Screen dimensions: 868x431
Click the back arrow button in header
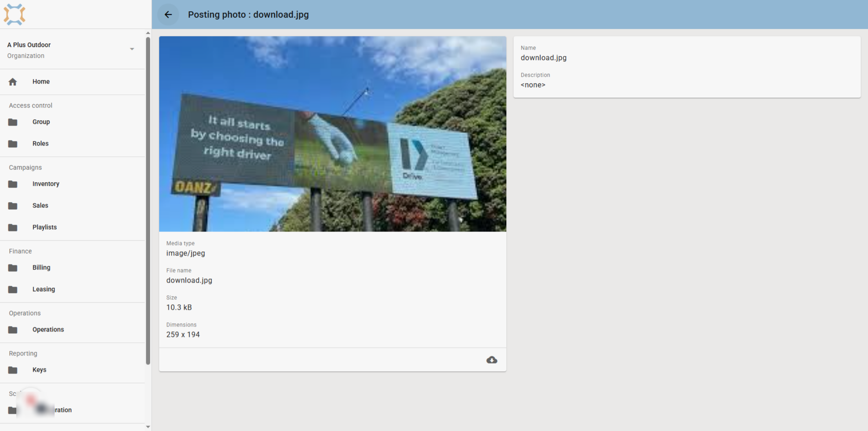click(168, 14)
